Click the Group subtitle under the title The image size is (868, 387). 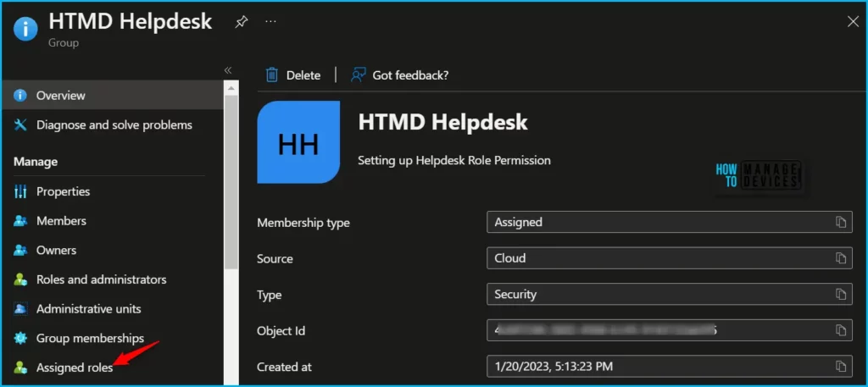[x=64, y=42]
